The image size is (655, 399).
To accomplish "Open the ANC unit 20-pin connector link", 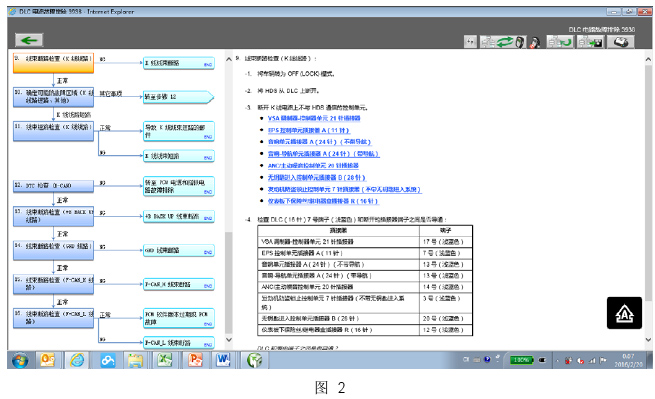I will [x=313, y=165].
